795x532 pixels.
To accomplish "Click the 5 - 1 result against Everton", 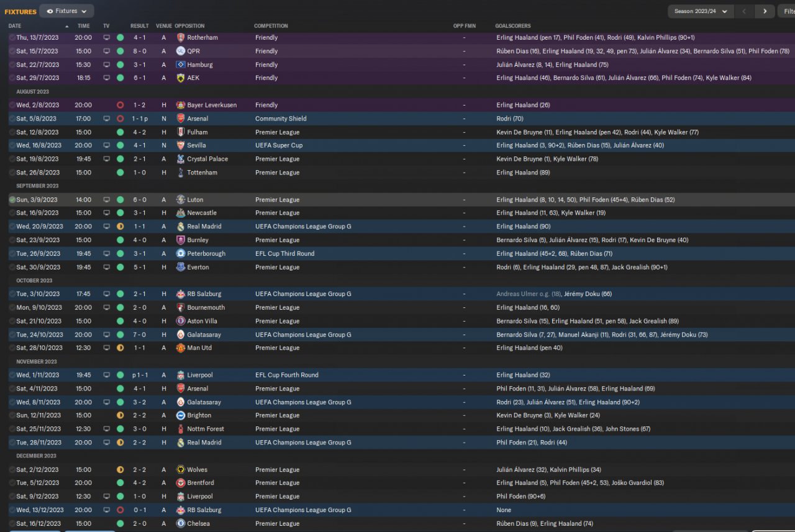I will (x=140, y=268).
